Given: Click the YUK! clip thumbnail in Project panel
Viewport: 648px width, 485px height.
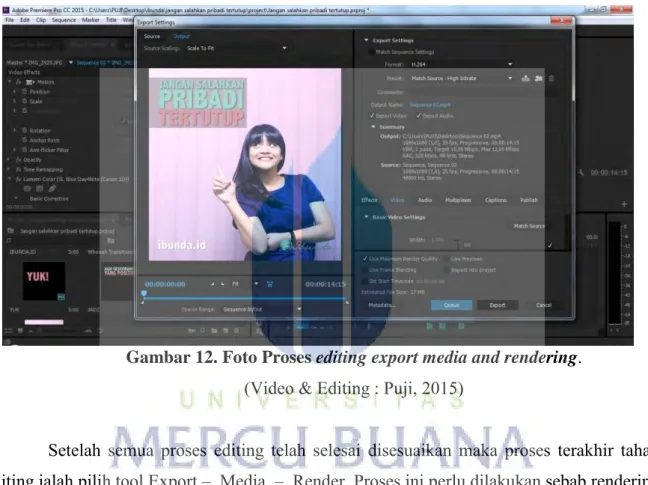Looking at the screenshot, I should pos(44,281).
